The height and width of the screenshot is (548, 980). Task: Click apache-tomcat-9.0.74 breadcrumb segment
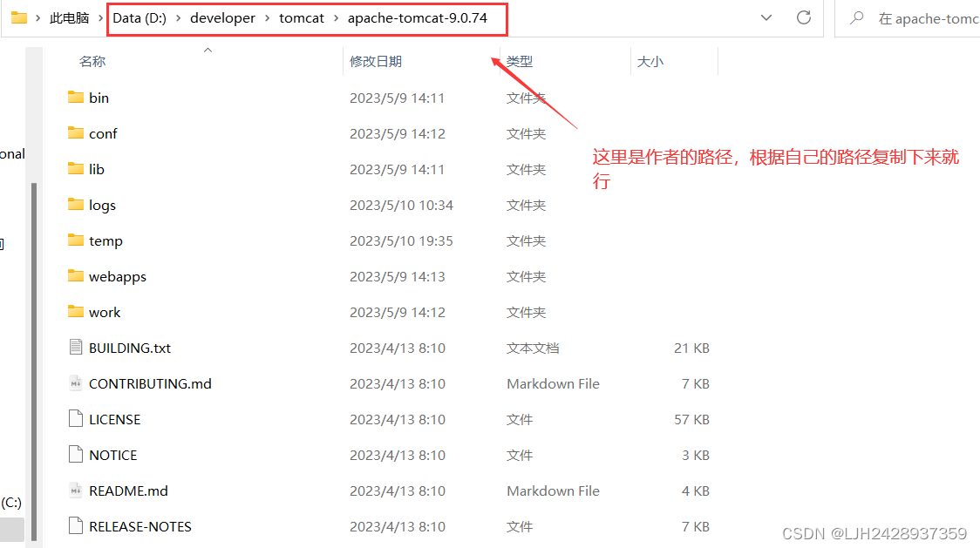[x=418, y=18]
